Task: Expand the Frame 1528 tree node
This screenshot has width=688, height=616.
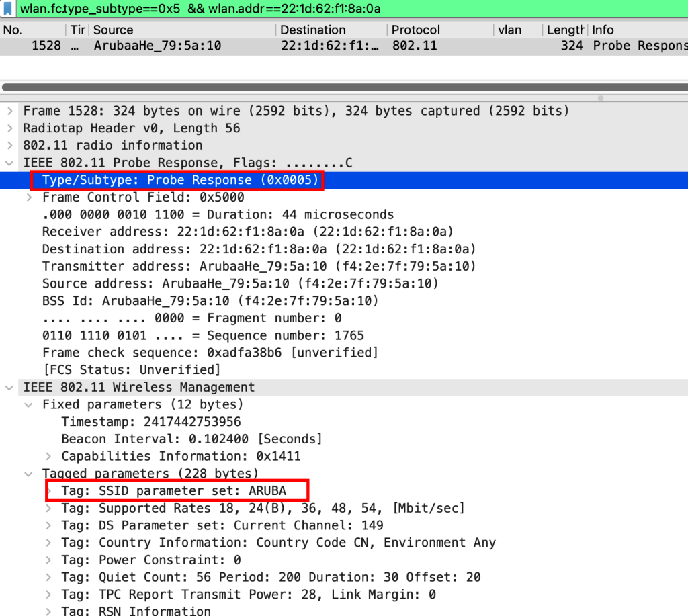Action: [x=9, y=111]
